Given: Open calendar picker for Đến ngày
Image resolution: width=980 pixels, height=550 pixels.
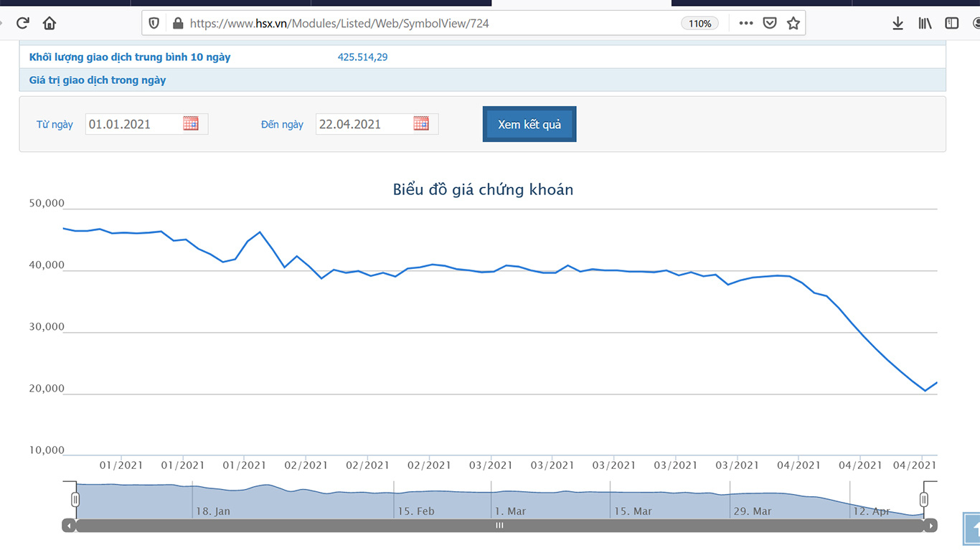Looking at the screenshot, I should (x=421, y=123).
